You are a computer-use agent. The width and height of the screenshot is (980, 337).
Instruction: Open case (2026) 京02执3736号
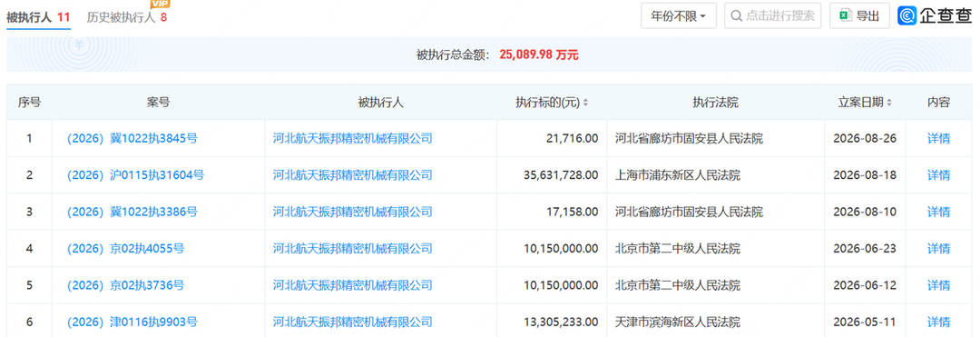point(125,286)
